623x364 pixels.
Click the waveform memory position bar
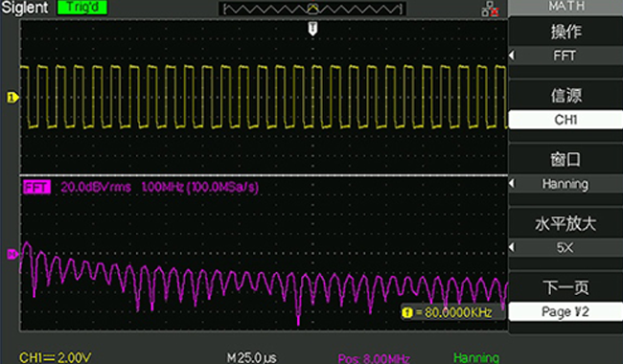[312, 9]
